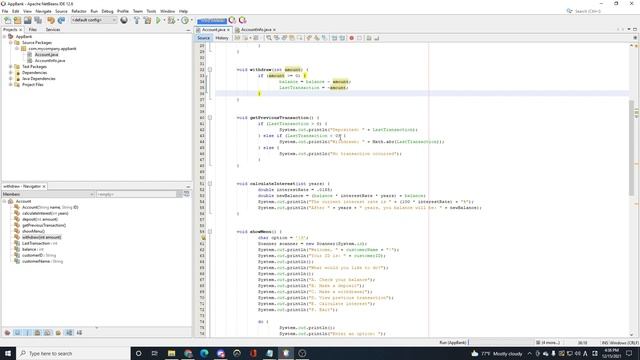Expand the Java Dependencies node
640x360 pixels.
[x=11, y=78]
